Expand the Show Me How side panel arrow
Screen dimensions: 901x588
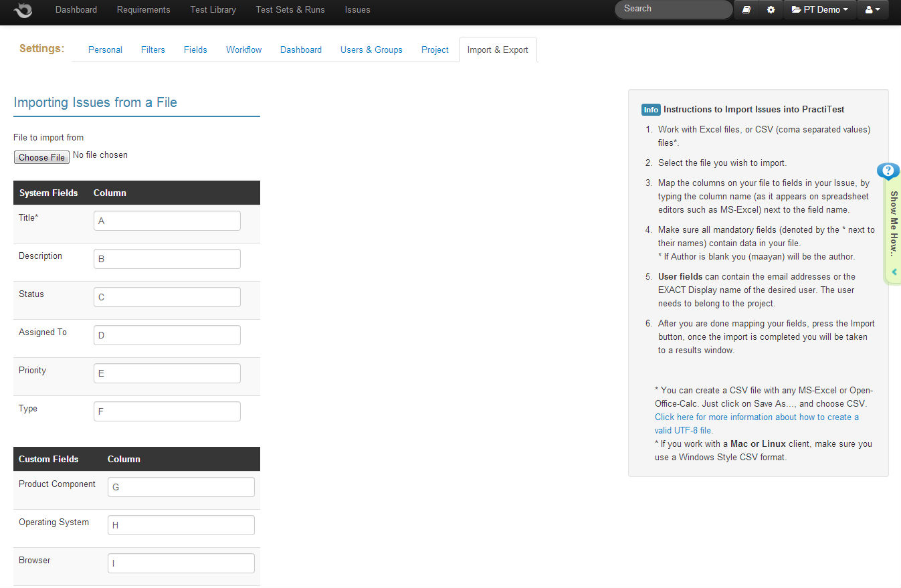[894, 272]
